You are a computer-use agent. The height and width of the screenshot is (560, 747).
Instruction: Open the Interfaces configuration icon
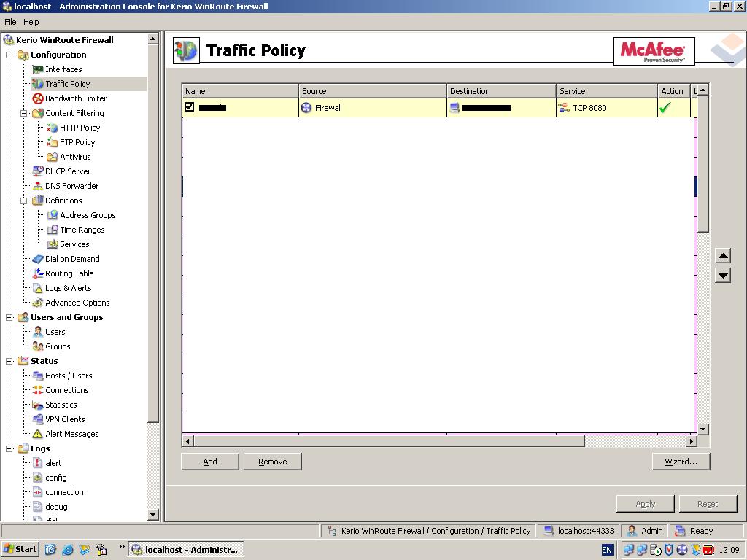38,69
